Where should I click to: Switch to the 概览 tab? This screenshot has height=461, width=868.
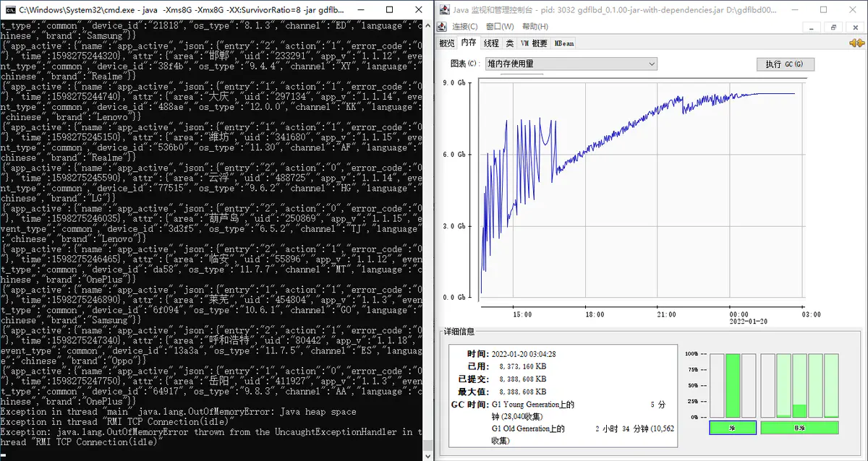[447, 43]
